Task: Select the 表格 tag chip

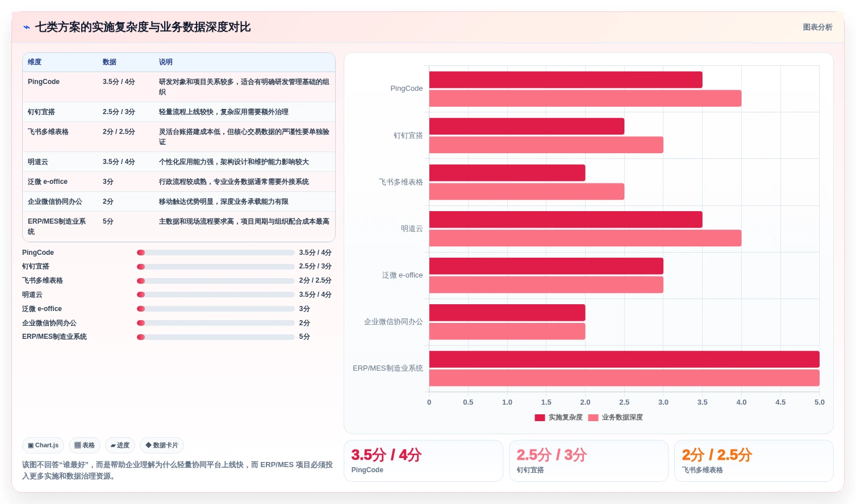Action: tap(85, 446)
